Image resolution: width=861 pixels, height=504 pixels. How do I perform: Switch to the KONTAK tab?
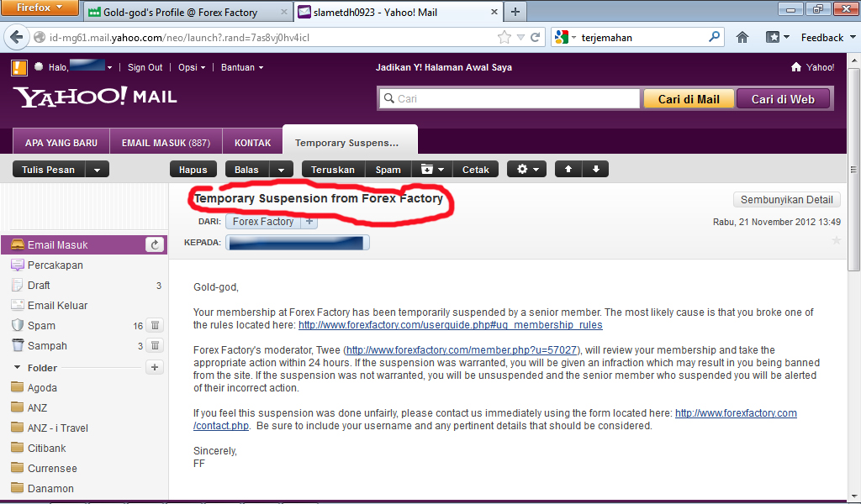pos(252,143)
